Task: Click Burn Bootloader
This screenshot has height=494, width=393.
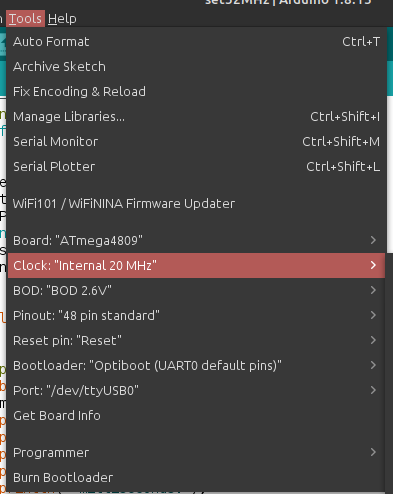Action: tap(196, 478)
